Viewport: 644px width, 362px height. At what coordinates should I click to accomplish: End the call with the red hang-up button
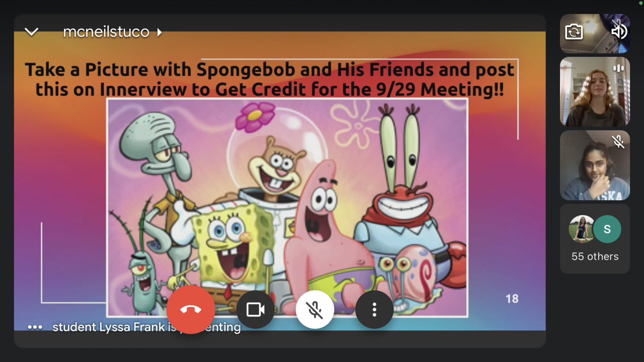click(191, 310)
